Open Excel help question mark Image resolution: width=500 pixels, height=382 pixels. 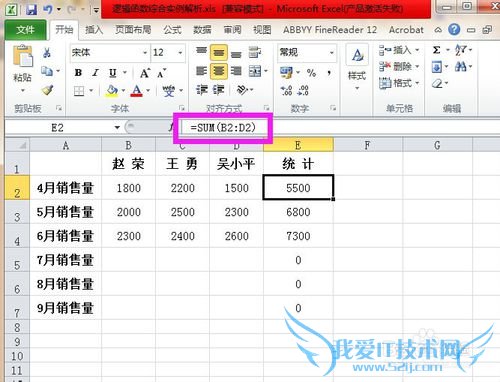(454, 30)
